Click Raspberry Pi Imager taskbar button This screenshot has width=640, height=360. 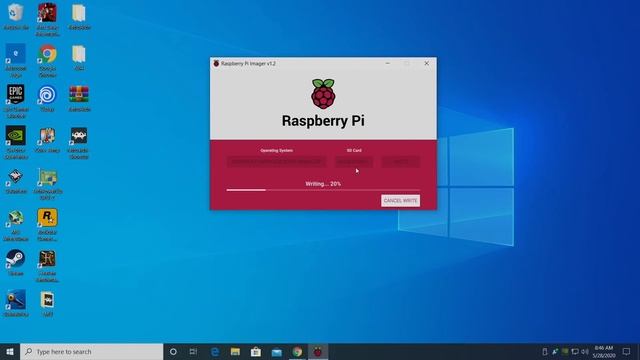318,351
